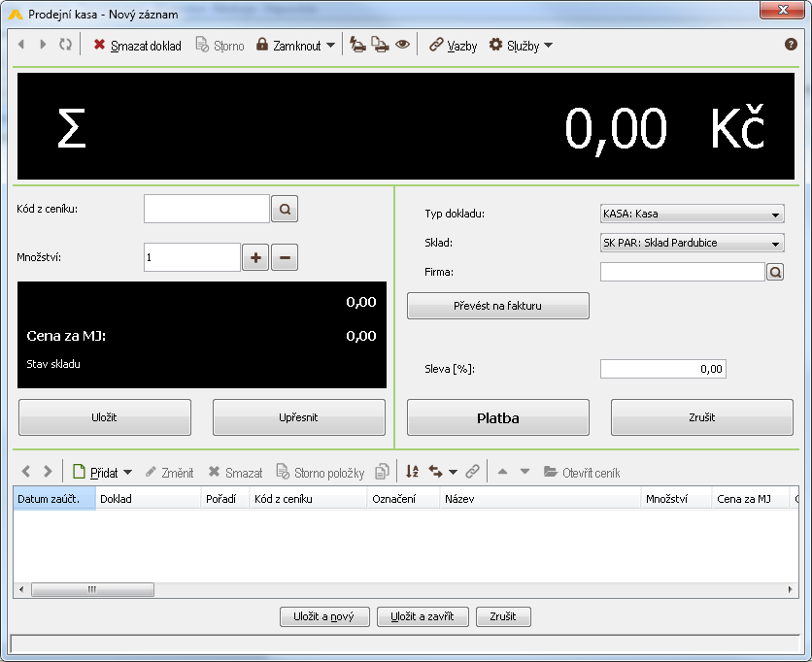This screenshot has width=812, height=662.
Task: Decrease quantity with the minus button
Action: [x=285, y=257]
